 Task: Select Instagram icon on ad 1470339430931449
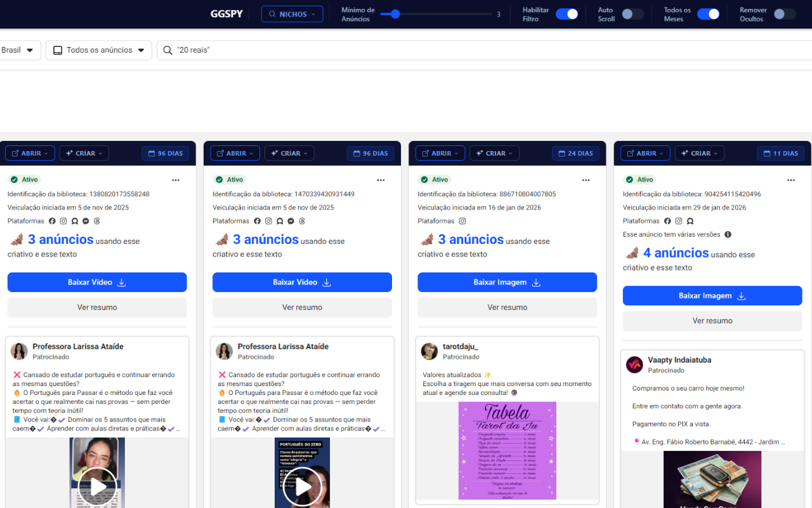point(268,221)
